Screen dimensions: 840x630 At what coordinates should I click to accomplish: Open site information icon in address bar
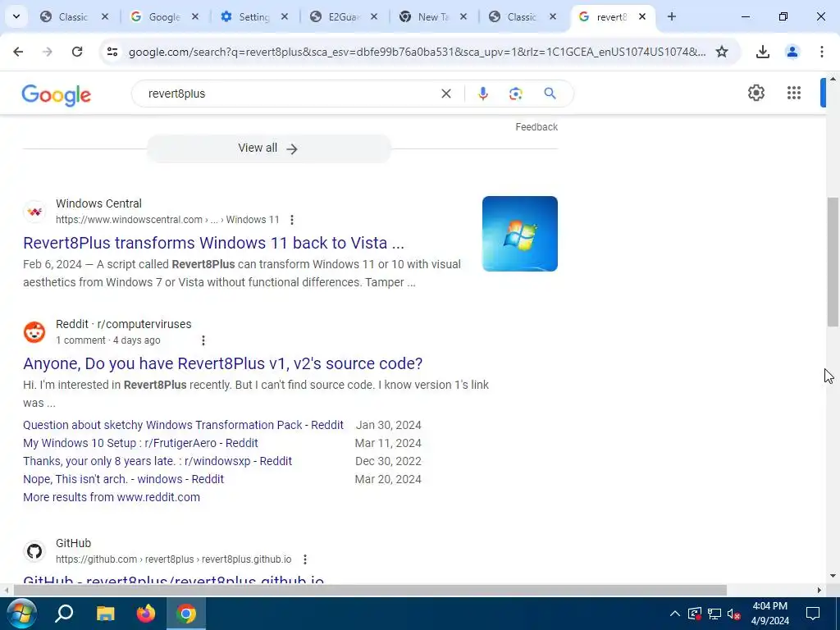coord(112,52)
